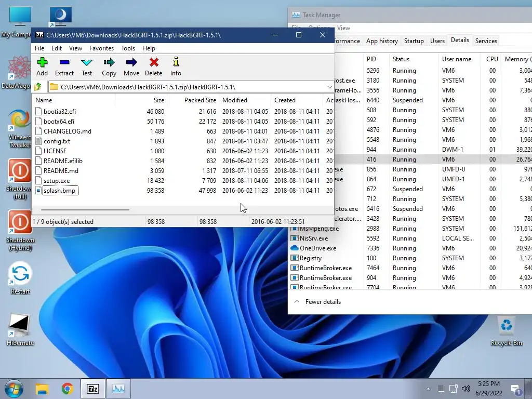532x399 pixels.
Task: Sort Task Manager by Status column
Action: (414, 59)
